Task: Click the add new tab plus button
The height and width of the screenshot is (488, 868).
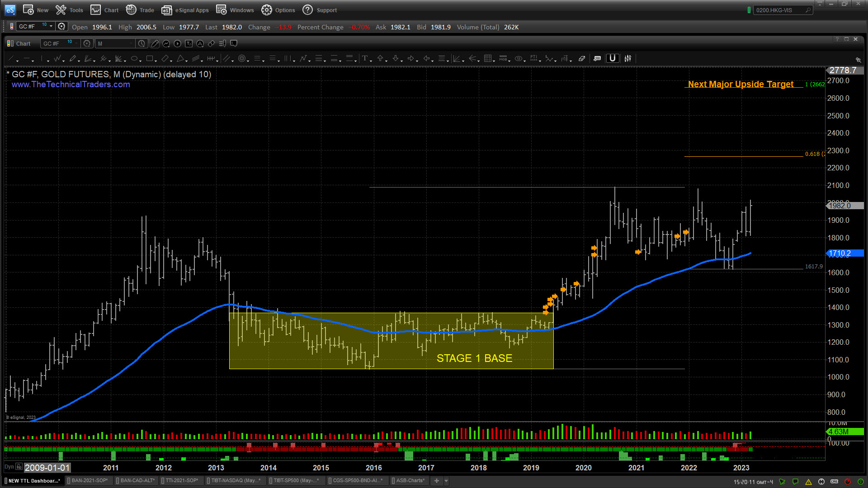Action: [436, 481]
